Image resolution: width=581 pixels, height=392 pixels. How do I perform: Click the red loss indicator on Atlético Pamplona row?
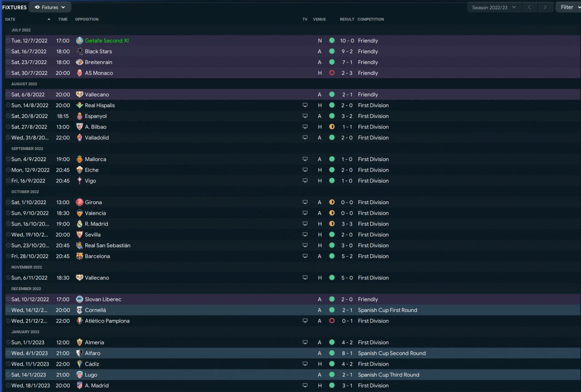332,321
